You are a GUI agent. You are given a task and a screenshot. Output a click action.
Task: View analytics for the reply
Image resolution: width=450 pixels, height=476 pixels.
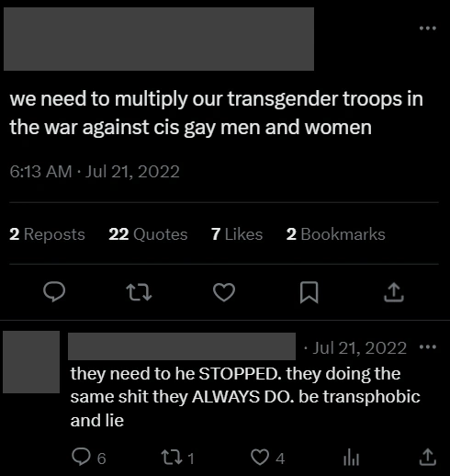pos(351,458)
